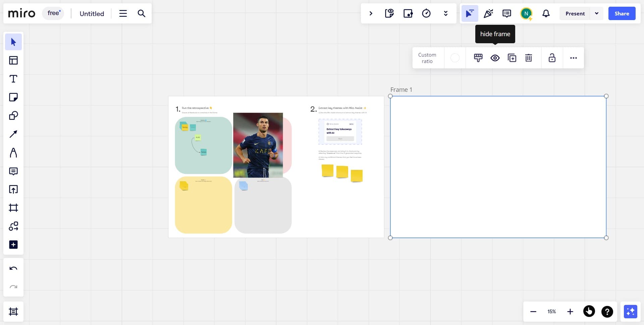
Task: Delete Frame 1 with trash icon
Action: point(528,58)
